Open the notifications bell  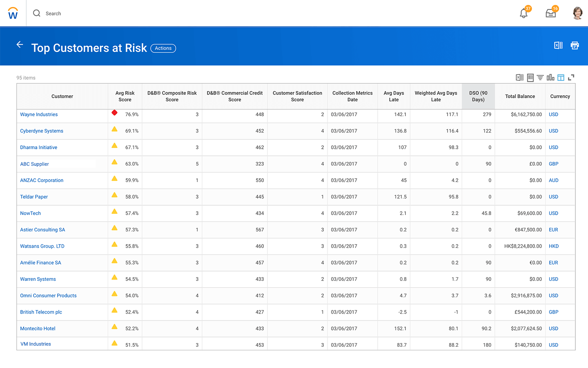[x=523, y=13]
